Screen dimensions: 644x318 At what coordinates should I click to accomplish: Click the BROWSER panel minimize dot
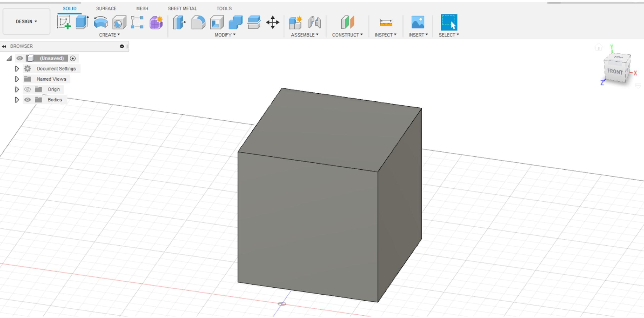click(x=122, y=46)
